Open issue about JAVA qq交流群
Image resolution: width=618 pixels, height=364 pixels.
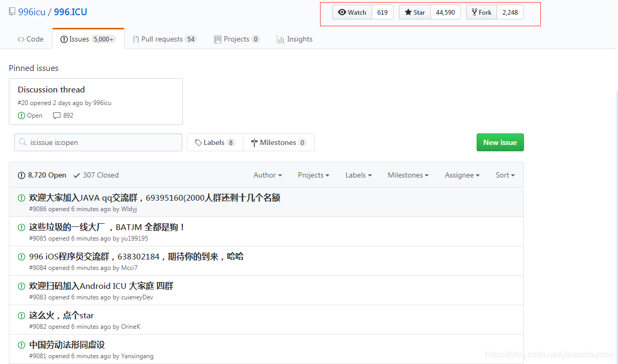154,197
